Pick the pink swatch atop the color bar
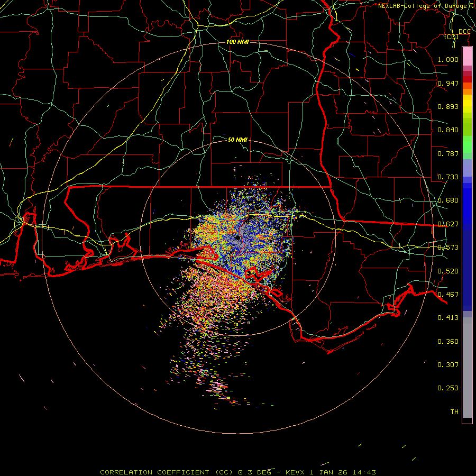The width and height of the screenshot is (476, 476). [467, 57]
